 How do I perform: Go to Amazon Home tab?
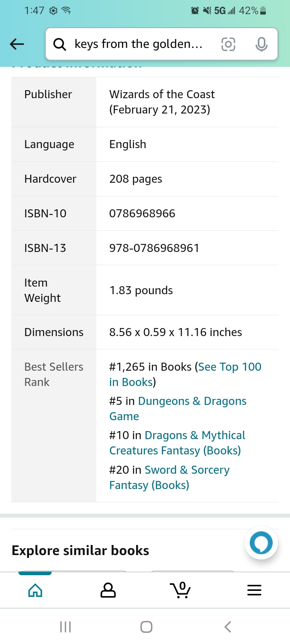35,590
